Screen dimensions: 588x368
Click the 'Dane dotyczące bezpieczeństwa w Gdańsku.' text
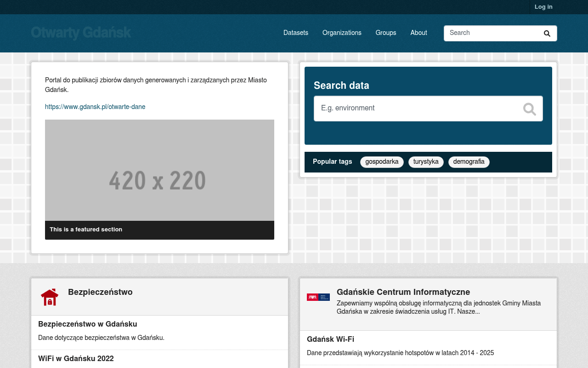click(x=101, y=338)
